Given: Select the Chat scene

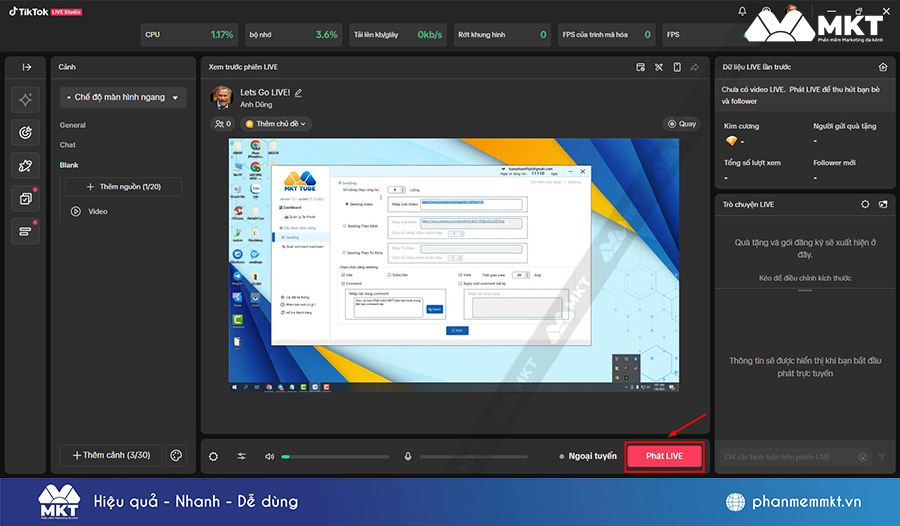Looking at the screenshot, I should coord(68,145).
